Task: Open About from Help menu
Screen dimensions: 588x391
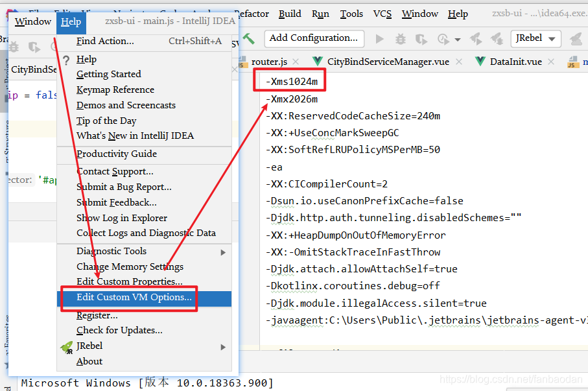Action: click(x=145, y=361)
